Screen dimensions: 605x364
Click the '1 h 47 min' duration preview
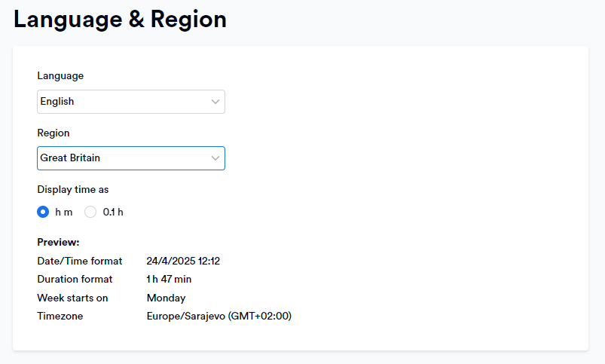coord(169,279)
